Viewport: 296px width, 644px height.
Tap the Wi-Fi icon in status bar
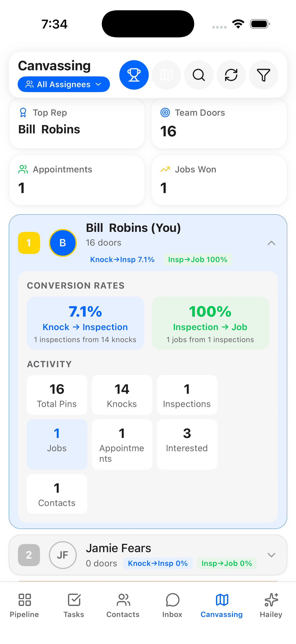pos(238,24)
